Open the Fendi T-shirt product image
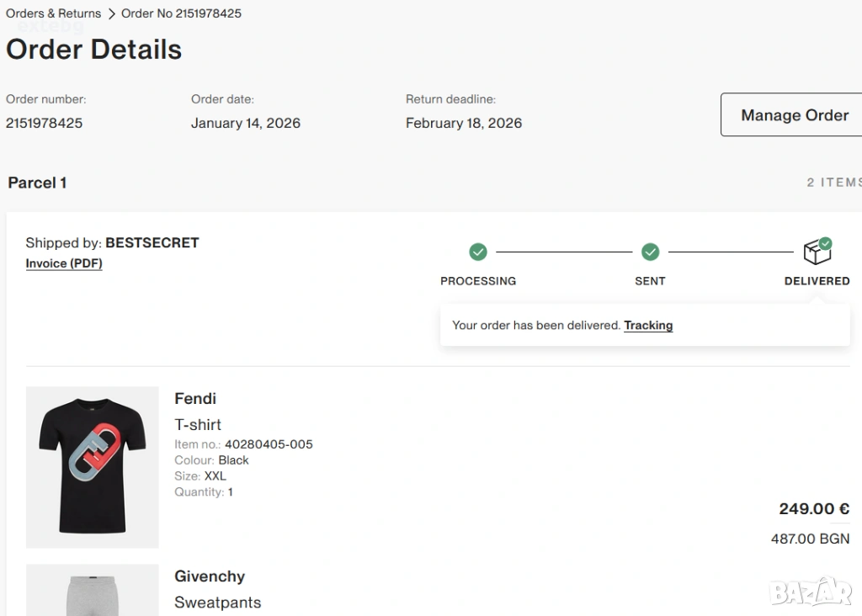This screenshot has height=616, width=862. [93, 467]
